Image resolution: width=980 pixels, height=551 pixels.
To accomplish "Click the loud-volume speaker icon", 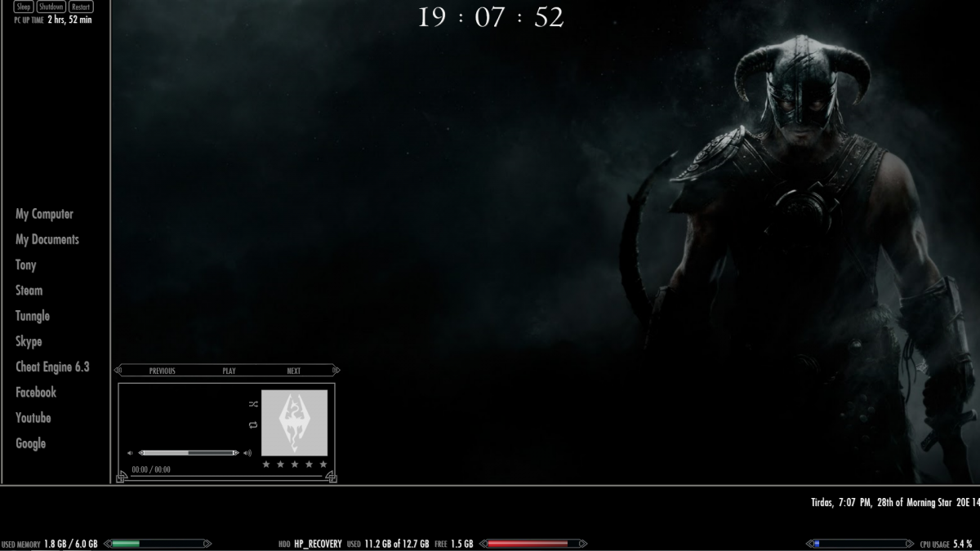I will point(247,453).
